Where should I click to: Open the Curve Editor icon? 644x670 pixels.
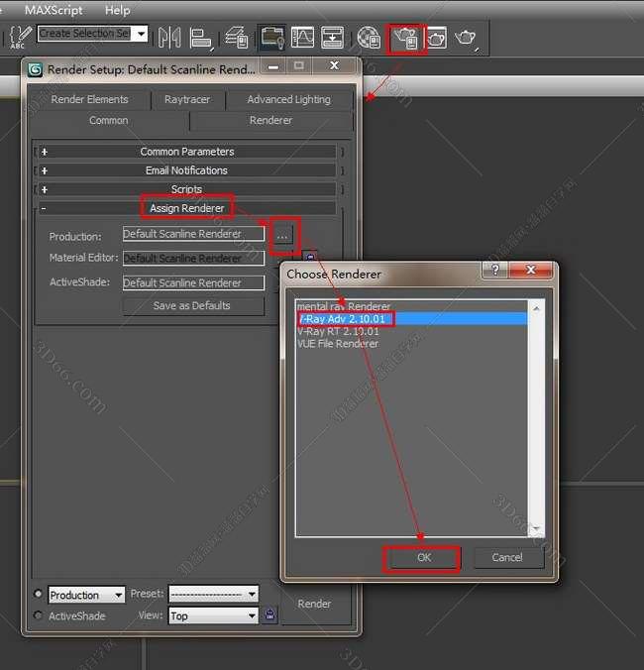[302, 38]
